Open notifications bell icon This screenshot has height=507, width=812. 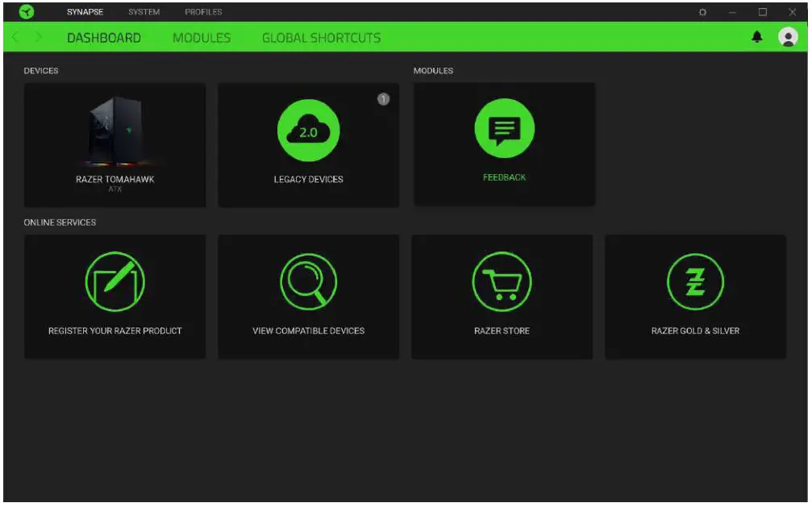point(757,37)
